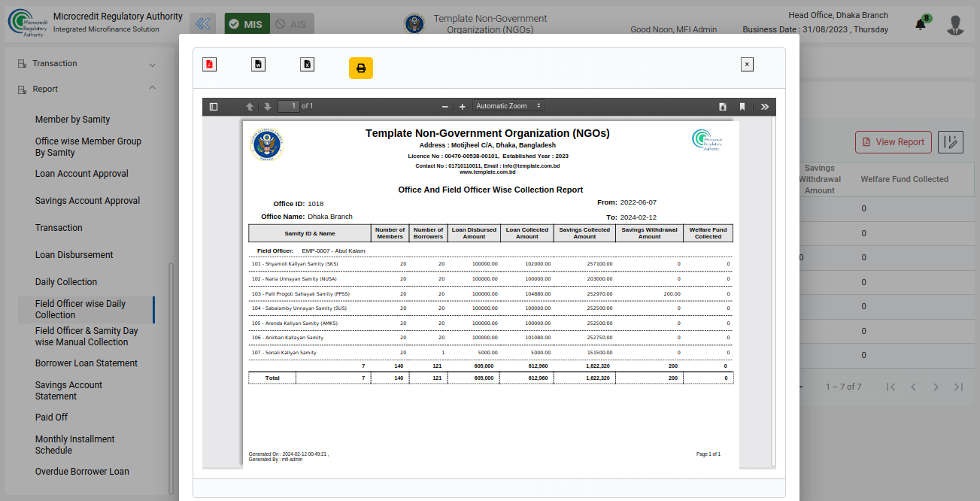Download the PDF from viewer toolbar
This screenshot has height=501, width=980.
(723, 107)
